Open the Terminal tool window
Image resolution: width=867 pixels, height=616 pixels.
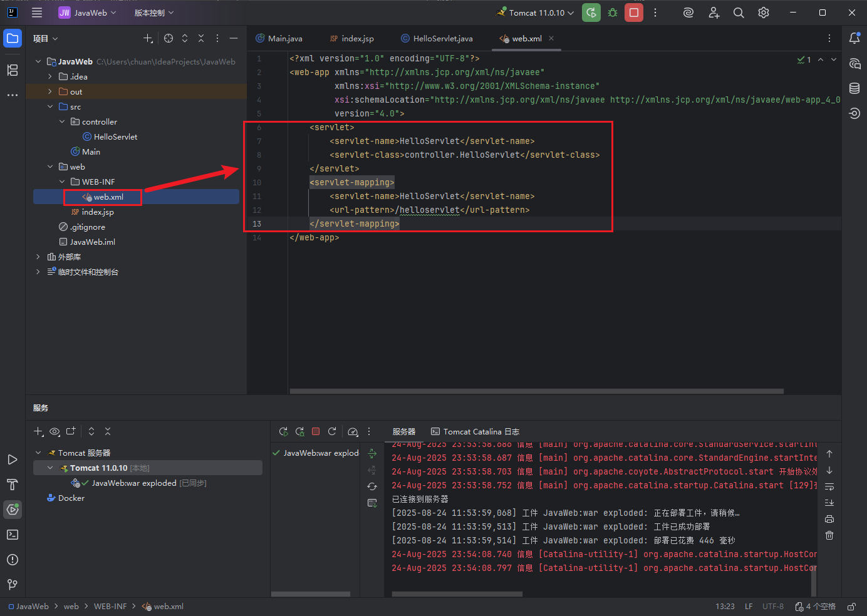(13, 535)
